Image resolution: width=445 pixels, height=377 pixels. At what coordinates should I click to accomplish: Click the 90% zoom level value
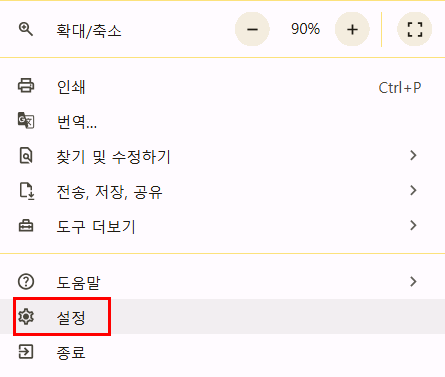pos(305,29)
